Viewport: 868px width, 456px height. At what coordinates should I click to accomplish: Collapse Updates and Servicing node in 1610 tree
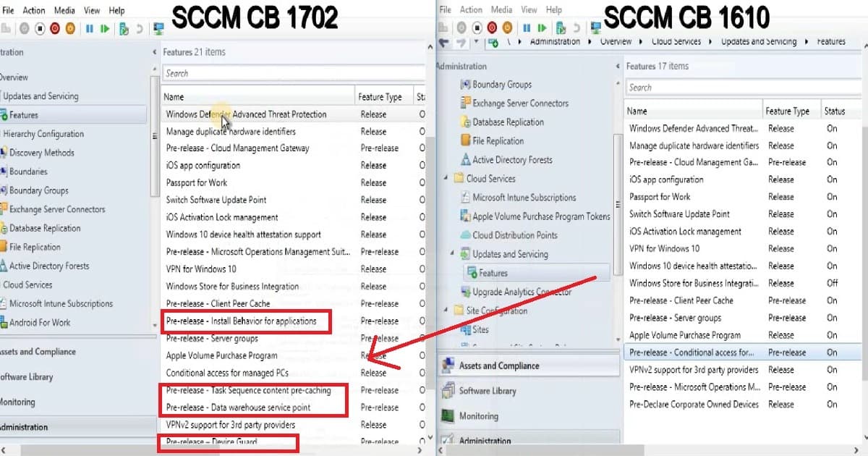coord(454,253)
